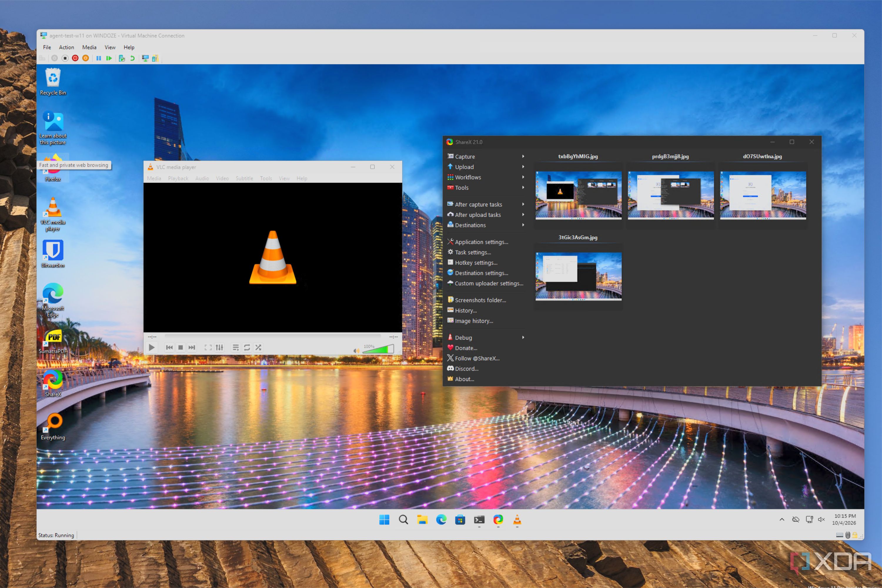882x588 pixels.
Task: Open the ShareX Screenshots folder
Action: [x=477, y=300]
